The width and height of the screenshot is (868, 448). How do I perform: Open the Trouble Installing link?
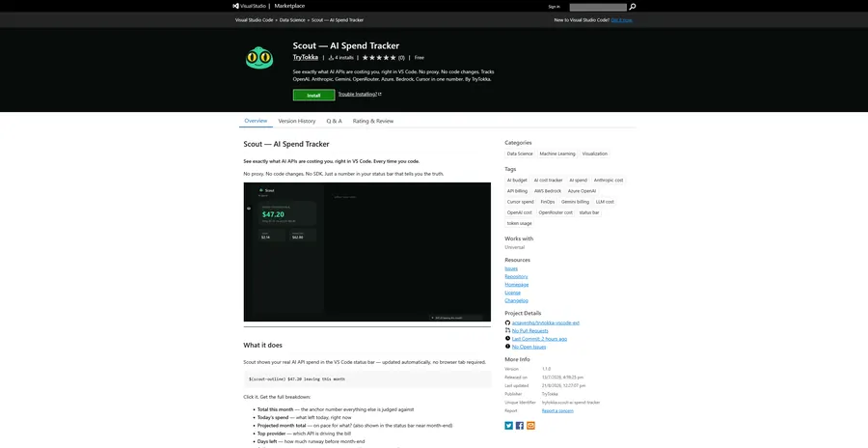(x=360, y=95)
